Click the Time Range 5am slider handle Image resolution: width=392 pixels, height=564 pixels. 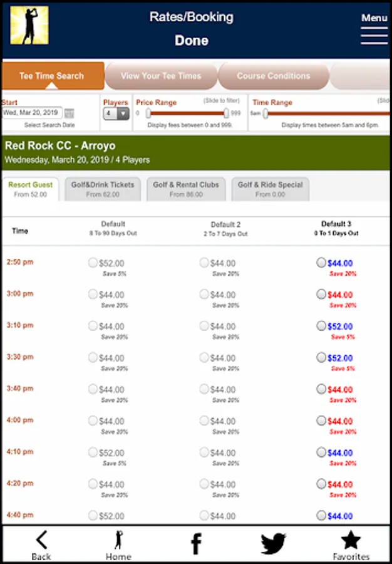[x=265, y=113]
